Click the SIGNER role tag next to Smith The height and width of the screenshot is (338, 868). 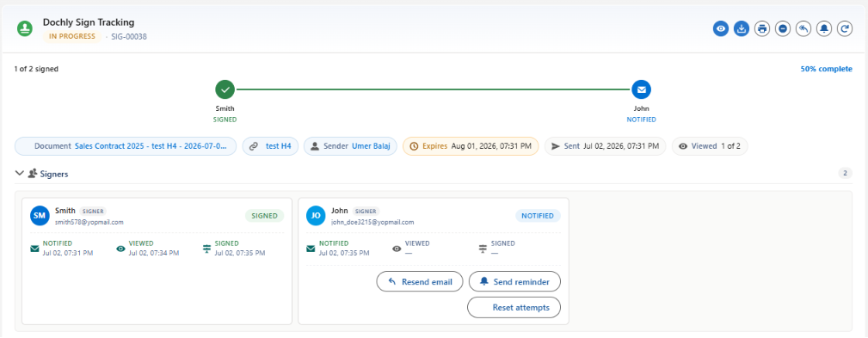93,212
